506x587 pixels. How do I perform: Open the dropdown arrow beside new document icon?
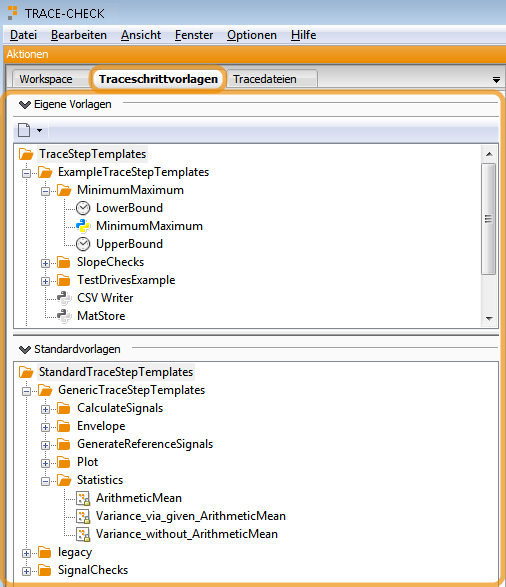[x=39, y=130]
